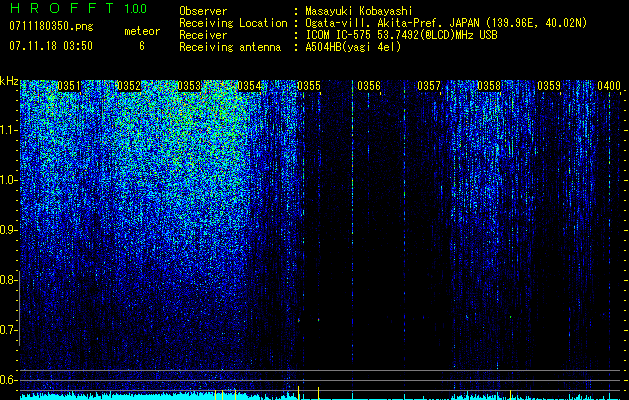The image size is (629, 400).
Task: Click the 1.0 frequency axis label
Action: pyautogui.click(x=7, y=180)
